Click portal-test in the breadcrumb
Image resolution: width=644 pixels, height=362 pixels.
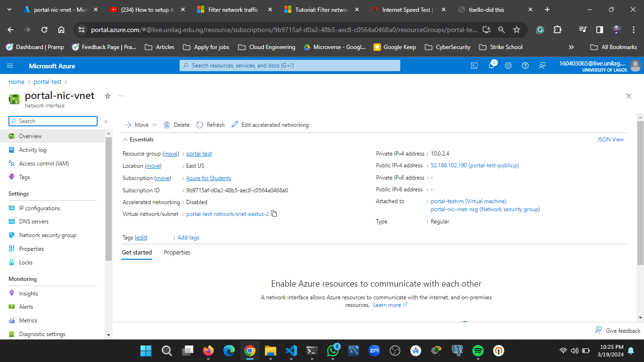tap(48, 82)
